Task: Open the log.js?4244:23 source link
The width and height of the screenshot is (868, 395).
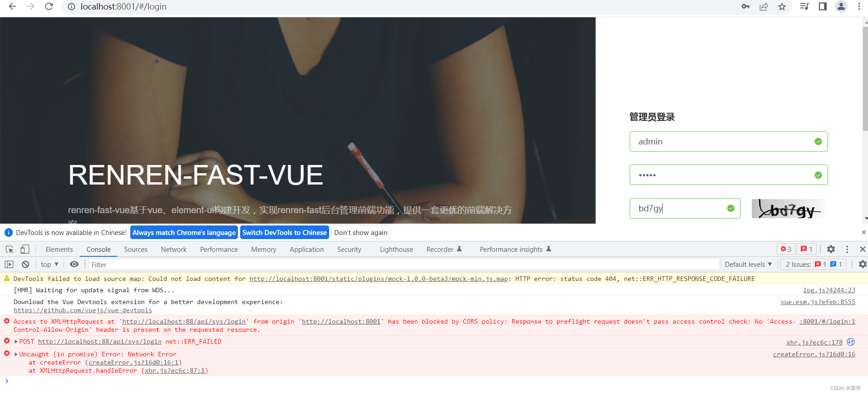Action: click(x=829, y=290)
